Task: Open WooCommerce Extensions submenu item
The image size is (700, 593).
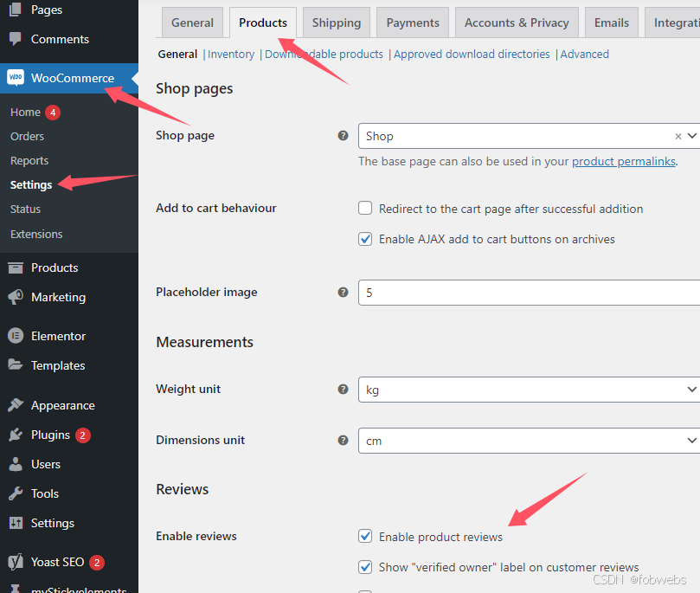Action: click(x=36, y=234)
